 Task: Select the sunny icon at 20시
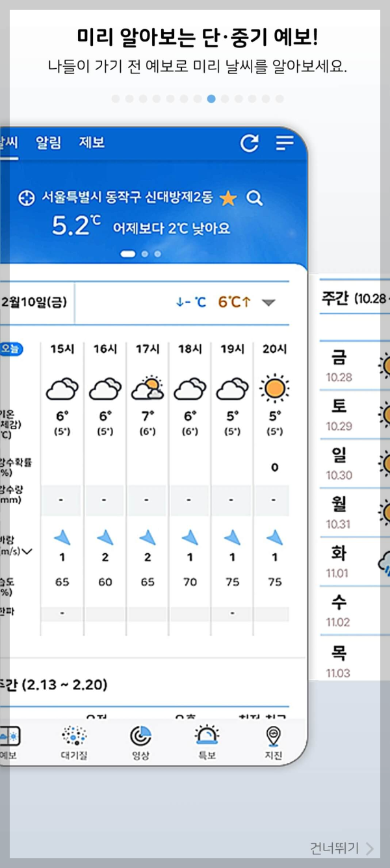pyautogui.click(x=274, y=388)
